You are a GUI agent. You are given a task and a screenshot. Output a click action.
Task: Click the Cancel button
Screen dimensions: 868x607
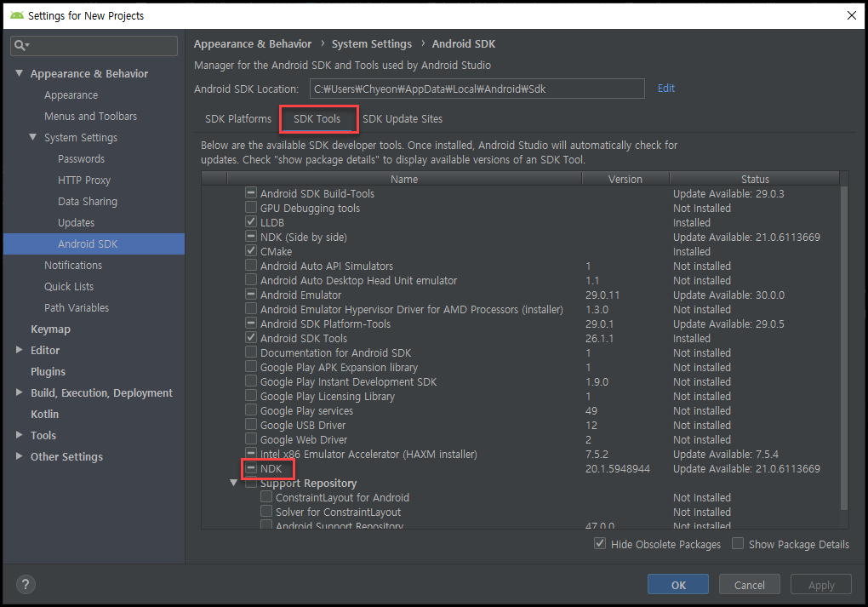(x=750, y=585)
